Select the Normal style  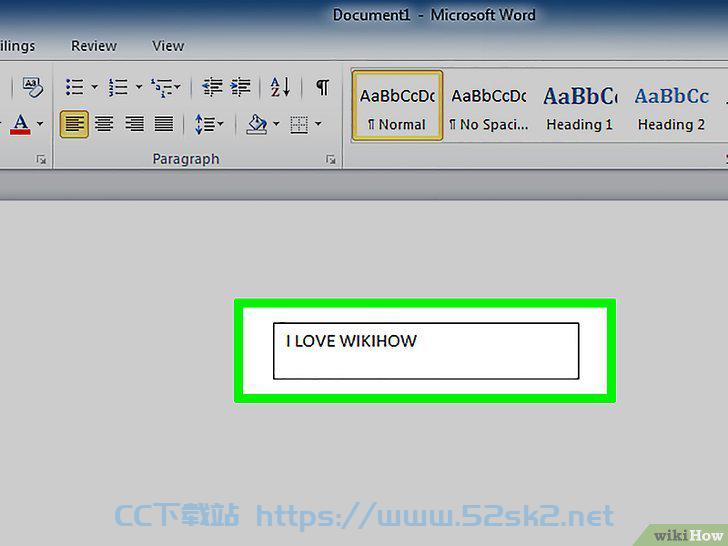[x=397, y=106]
